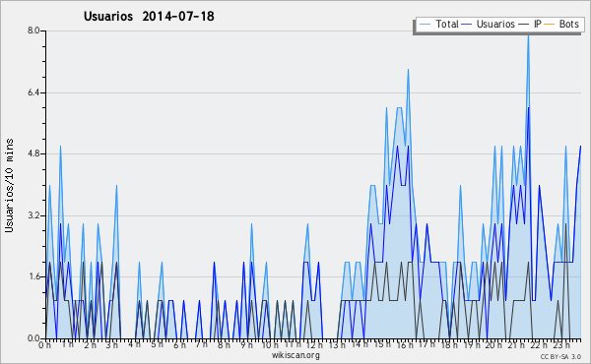This screenshot has width=591, height=364.
Task: Click the '15 h' x-axis label
Action: [x=382, y=344]
